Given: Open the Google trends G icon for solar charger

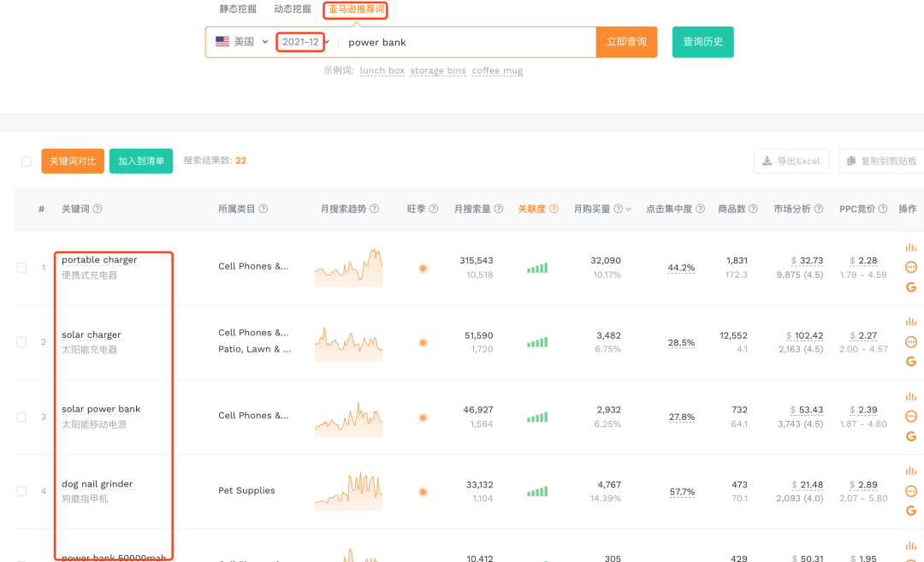Looking at the screenshot, I should point(911,362).
